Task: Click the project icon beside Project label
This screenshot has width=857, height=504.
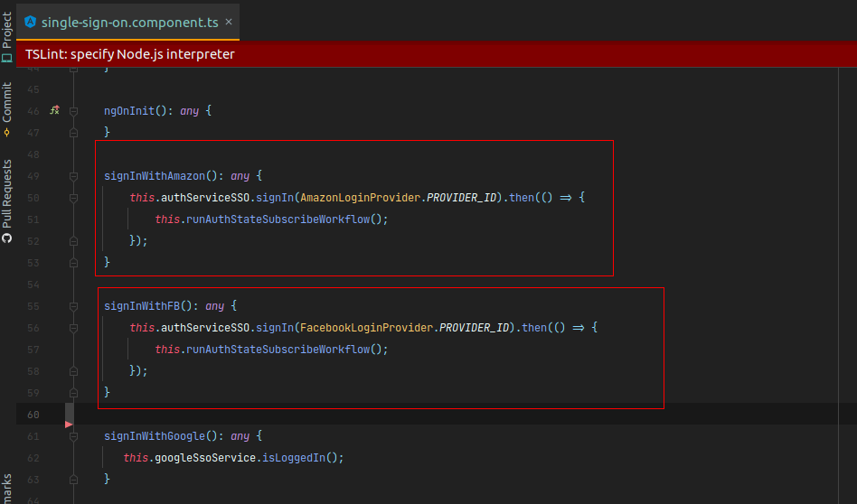Action: pos(6,58)
